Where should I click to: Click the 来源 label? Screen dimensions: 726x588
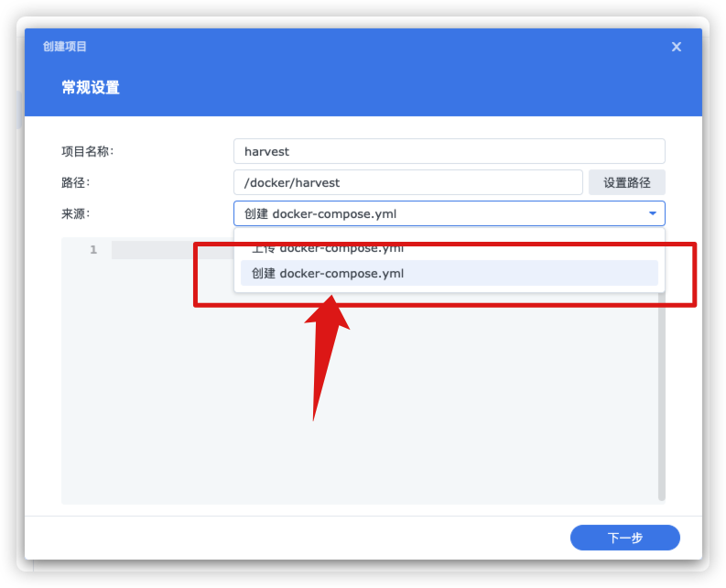pyautogui.click(x=75, y=213)
